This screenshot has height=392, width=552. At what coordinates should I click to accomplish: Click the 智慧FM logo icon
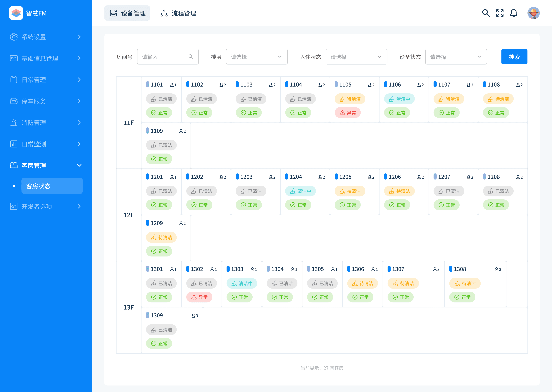tap(16, 13)
